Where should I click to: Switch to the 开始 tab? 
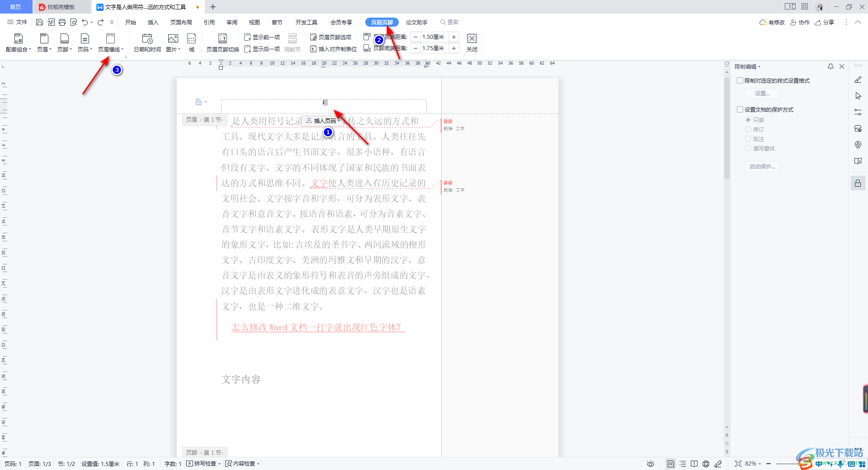pyautogui.click(x=131, y=22)
